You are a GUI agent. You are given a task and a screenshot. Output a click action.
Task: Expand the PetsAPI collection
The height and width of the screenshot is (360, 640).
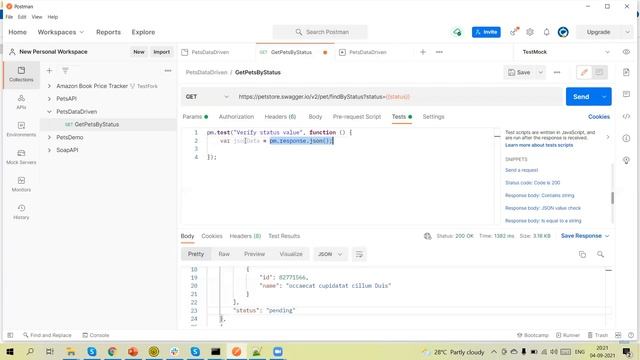tap(49, 99)
